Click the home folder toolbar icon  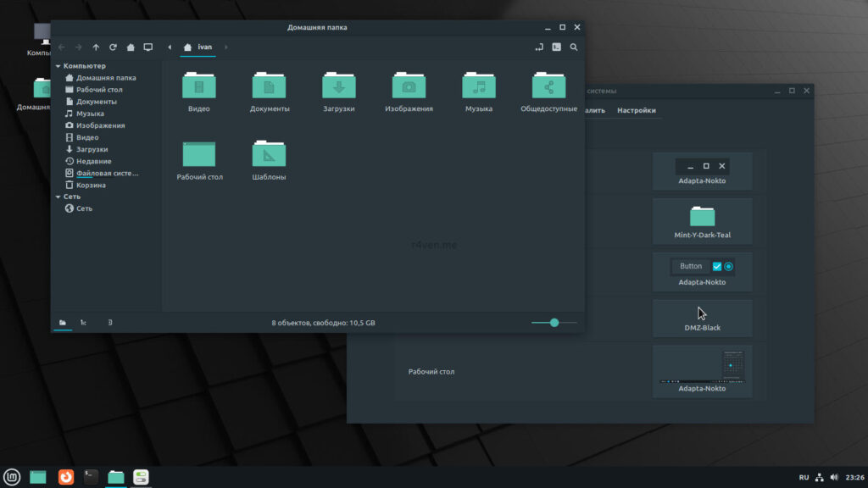point(131,47)
